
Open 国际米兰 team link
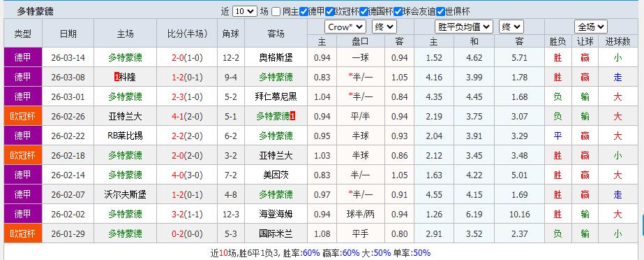[x=276, y=233]
